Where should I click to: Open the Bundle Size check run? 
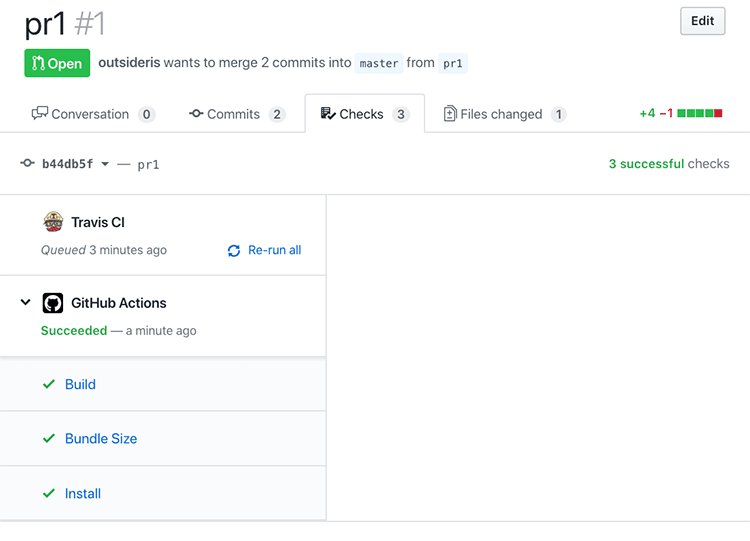point(101,439)
